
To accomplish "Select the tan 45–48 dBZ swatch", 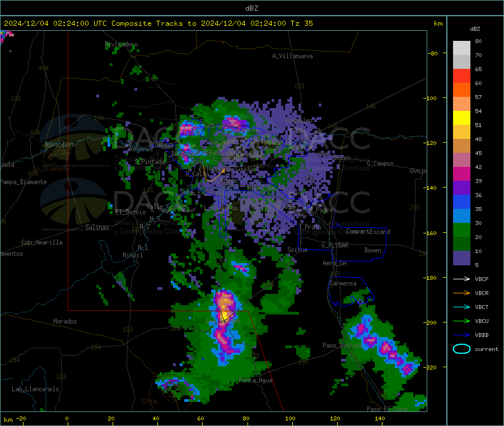I will (461, 146).
